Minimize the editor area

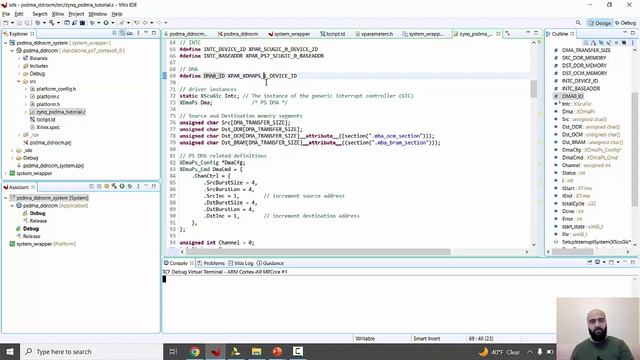(x=528, y=33)
